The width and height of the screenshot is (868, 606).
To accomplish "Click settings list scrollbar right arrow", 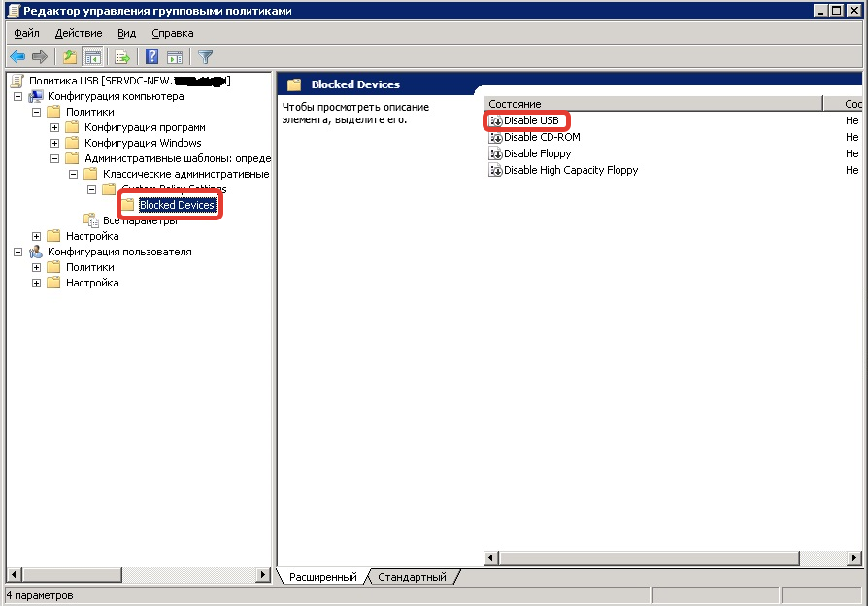I will 854,557.
